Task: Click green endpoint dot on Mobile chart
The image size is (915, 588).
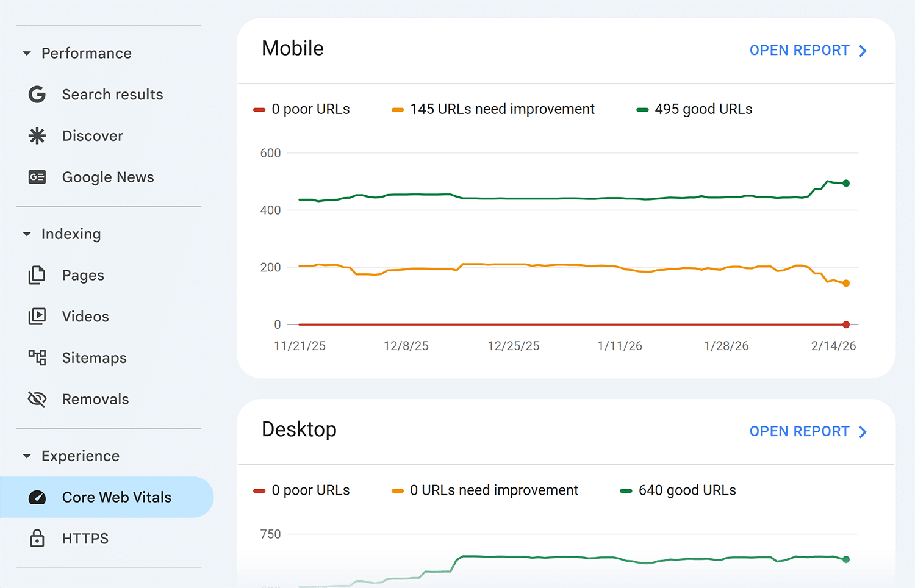Action: pyautogui.click(x=846, y=183)
